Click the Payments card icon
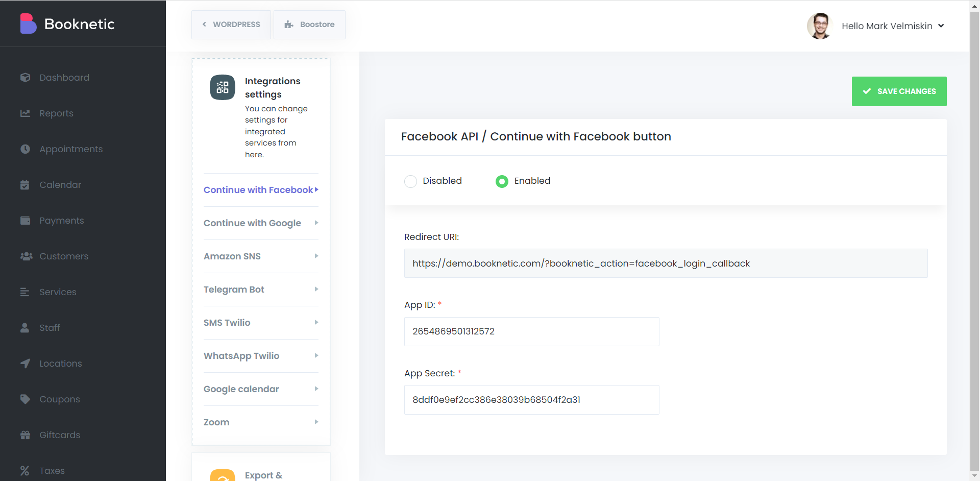 click(25, 221)
